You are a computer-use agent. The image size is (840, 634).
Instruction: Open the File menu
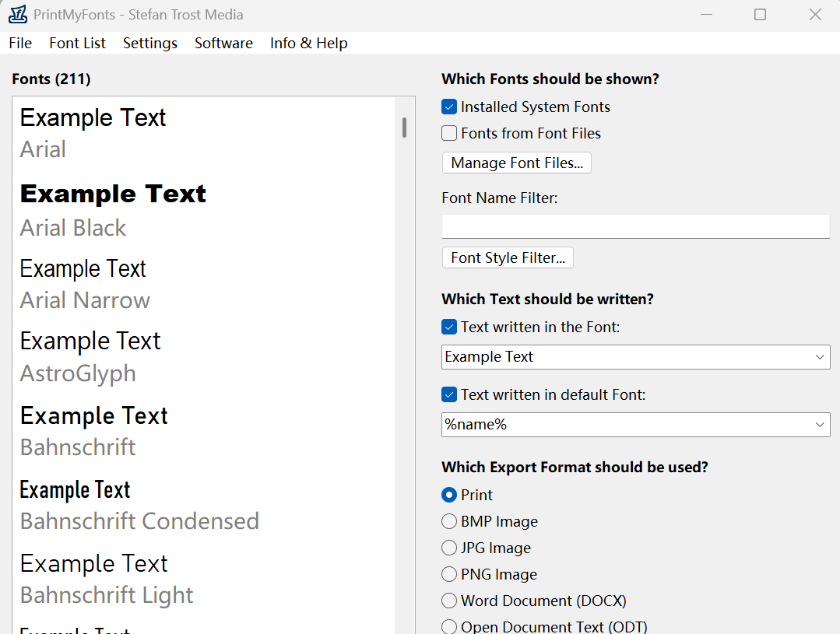[x=20, y=43]
